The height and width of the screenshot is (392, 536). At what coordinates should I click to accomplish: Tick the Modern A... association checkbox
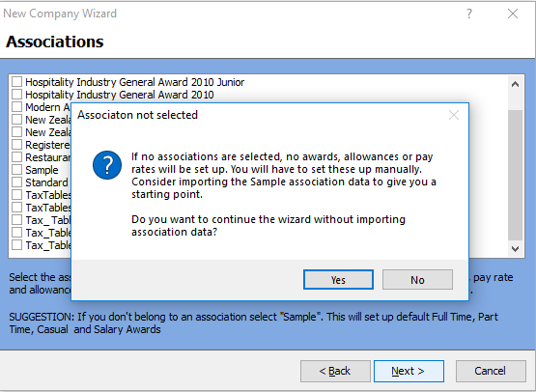(x=16, y=107)
